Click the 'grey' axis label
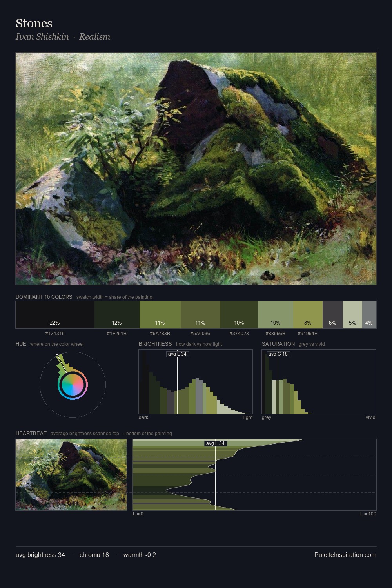Viewport: 392px width, 588px height. tap(267, 417)
